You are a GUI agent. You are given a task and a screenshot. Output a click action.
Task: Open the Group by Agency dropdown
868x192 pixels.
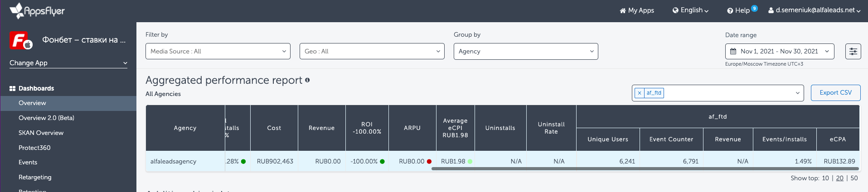click(526, 51)
